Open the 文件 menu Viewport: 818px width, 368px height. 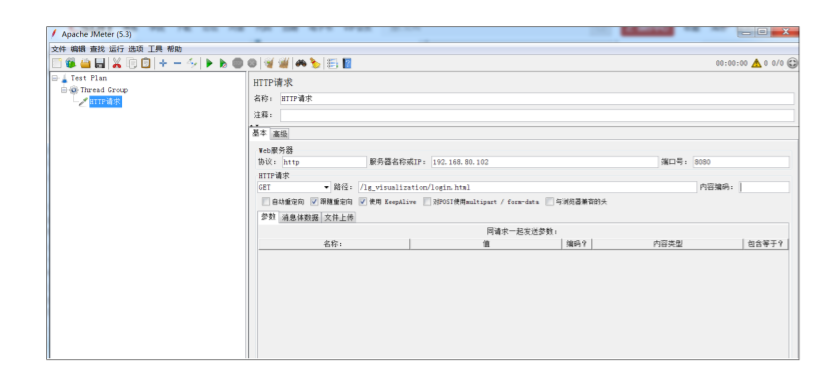(58, 49)
